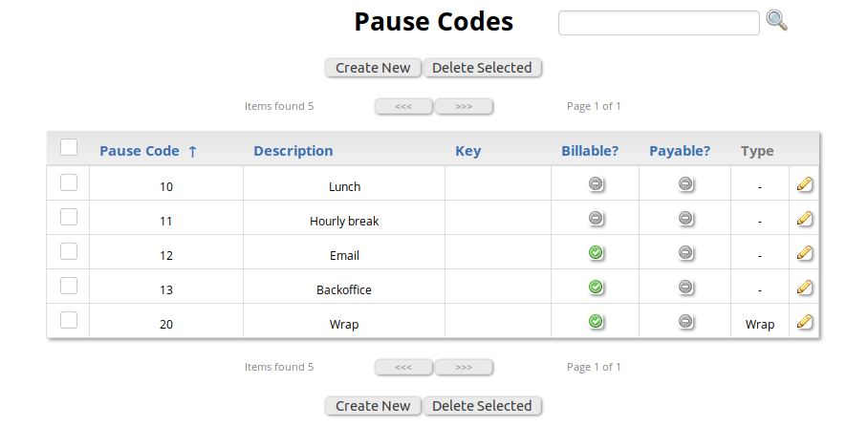
Task: Sort table by Description header
Action: (293, 151)
